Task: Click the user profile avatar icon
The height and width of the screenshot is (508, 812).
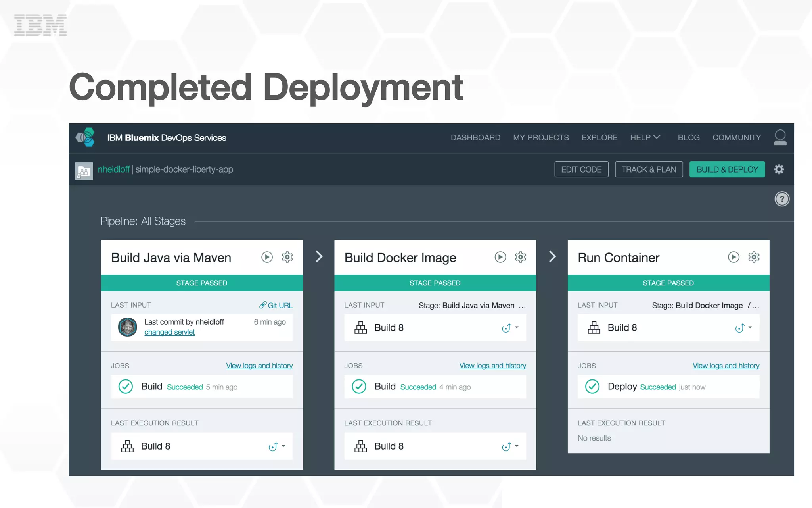Action: tap(780, 138)
